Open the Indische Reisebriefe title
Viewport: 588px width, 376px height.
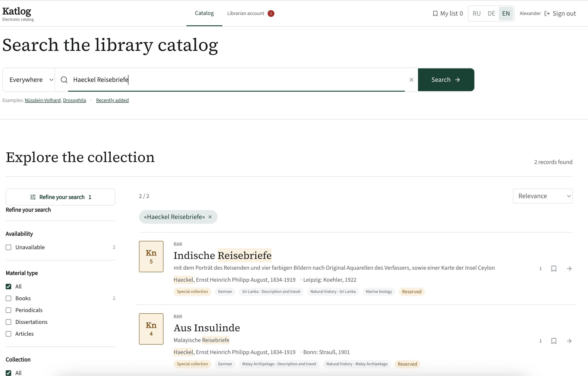point(223,255)
